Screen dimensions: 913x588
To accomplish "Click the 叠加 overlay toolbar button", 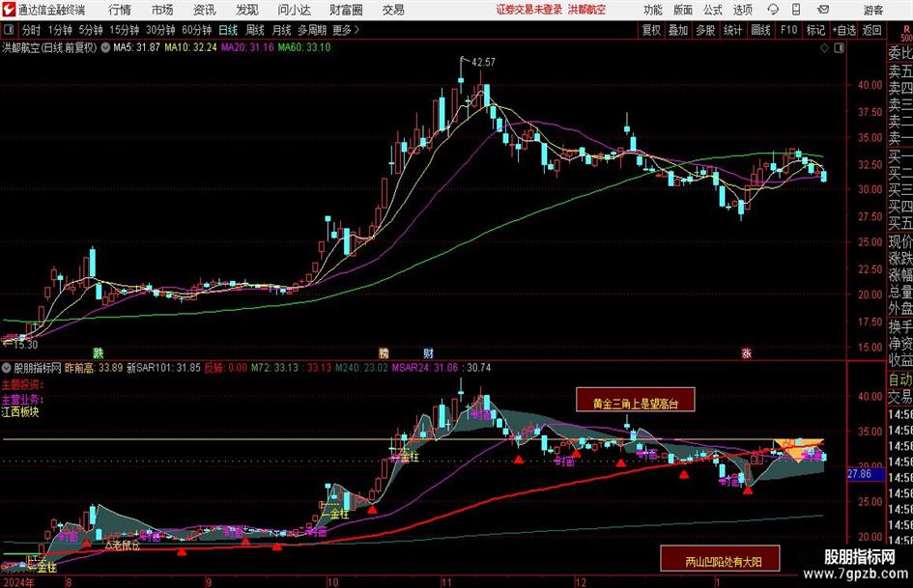I will point(678,30).
